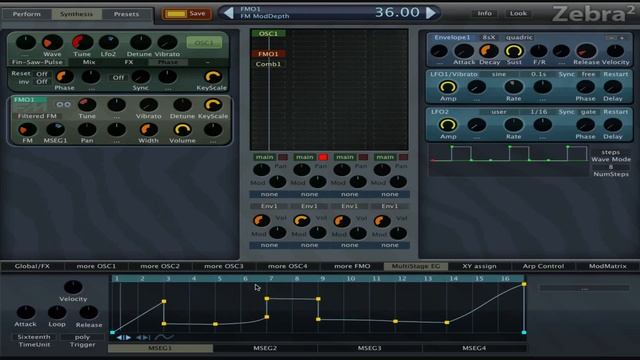Screen dimensions: 640x360
Task: Click the LFO2 step waveform editor
Action: click(508, 160)
